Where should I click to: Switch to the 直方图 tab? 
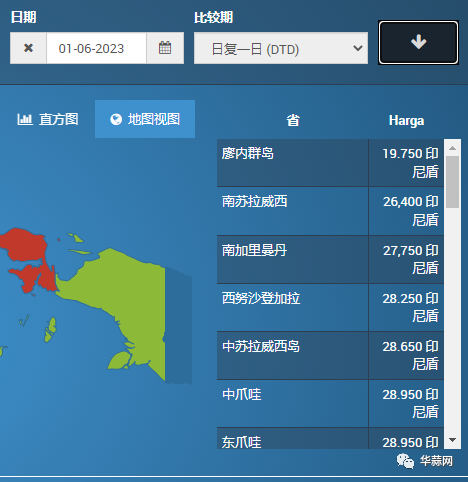click(48, 119)
